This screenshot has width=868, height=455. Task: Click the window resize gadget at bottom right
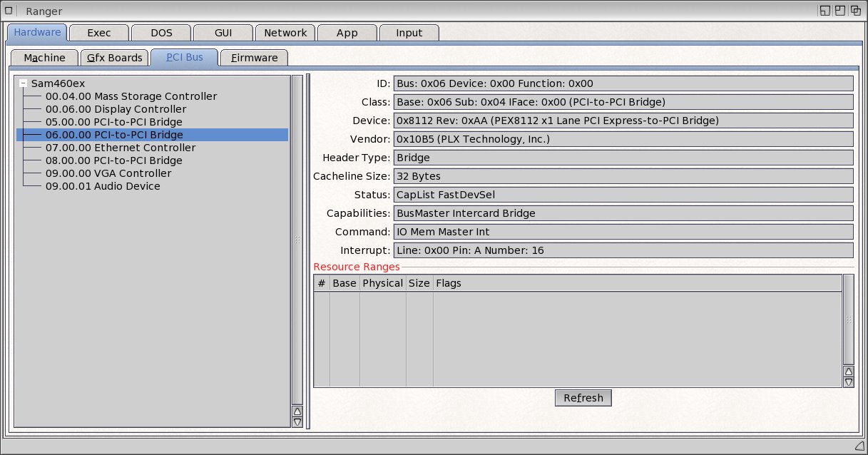pos(860,446)
